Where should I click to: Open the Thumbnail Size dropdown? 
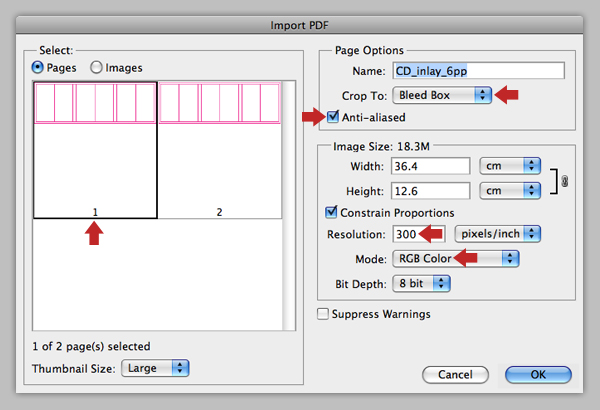click(155, 368)
